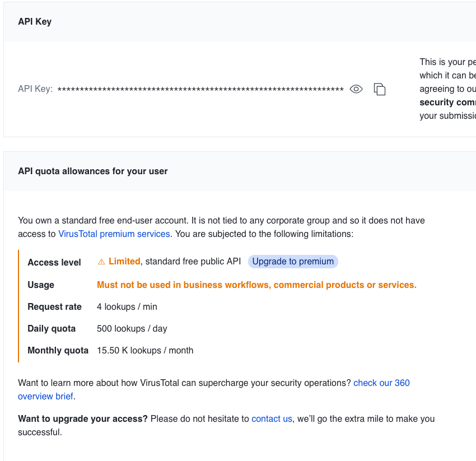The image size is (476, 461).
Task: Click the 'API Key:' field label
Action: click(x=35, y=89)
